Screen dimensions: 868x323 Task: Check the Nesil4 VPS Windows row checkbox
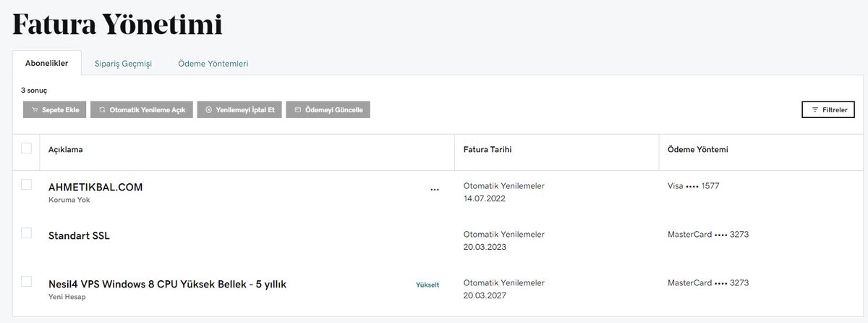pyautogui.click(x=26, y=281)
